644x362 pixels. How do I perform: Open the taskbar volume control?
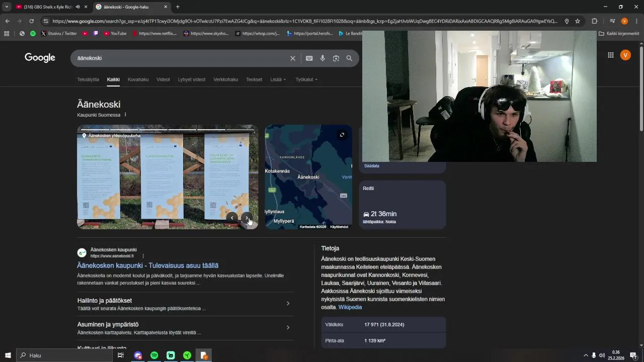(x=602, y=355)
